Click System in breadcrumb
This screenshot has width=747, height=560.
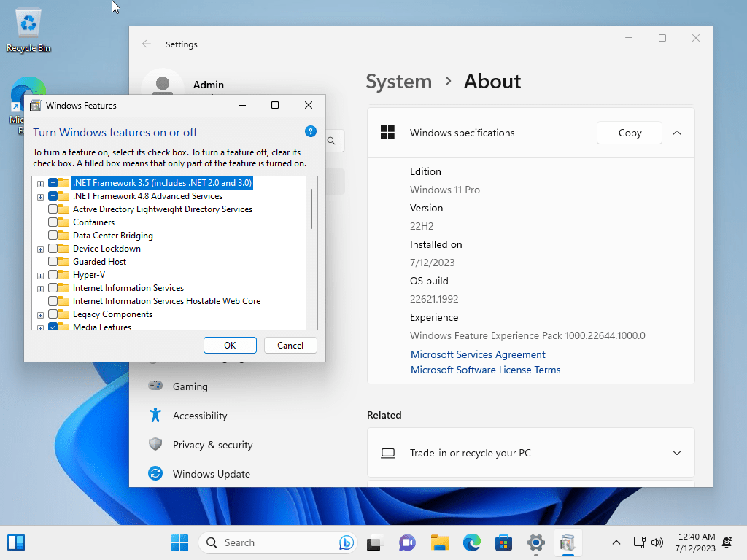(x=399, y=82)
